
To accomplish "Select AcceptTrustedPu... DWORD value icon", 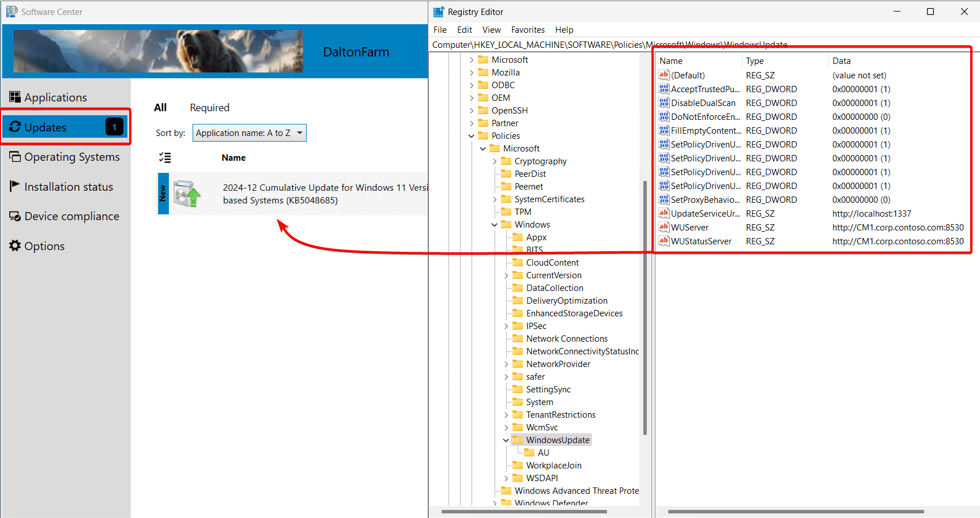I will click(x=664, y=89).
